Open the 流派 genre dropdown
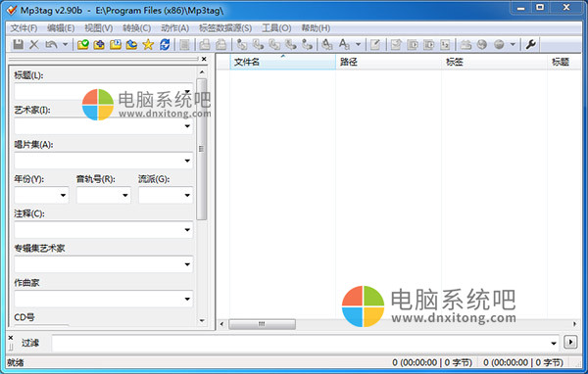 187,195
